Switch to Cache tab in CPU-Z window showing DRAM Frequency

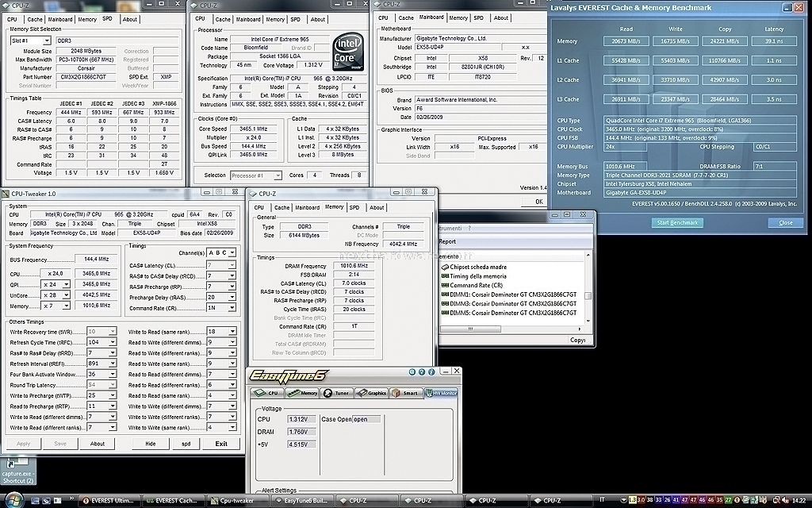282,207
